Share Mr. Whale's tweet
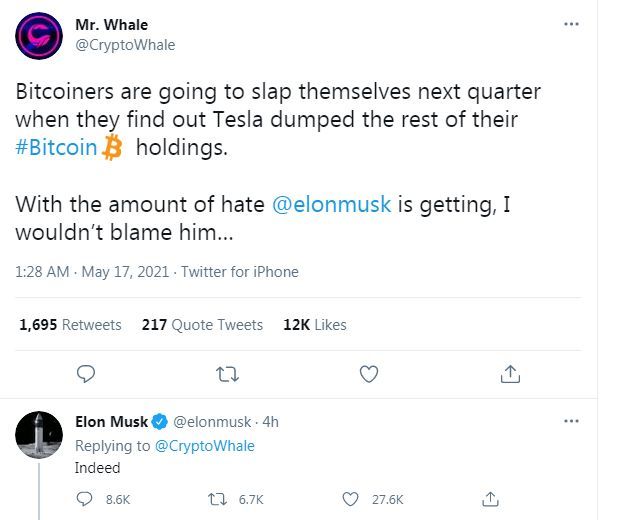The image size is (619, 520). [510, 374]
